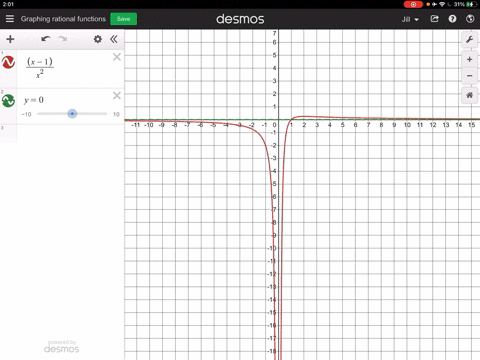Screen dimensions: 480x360
Task: Zoom out on the graph
Action: point(469,76)
